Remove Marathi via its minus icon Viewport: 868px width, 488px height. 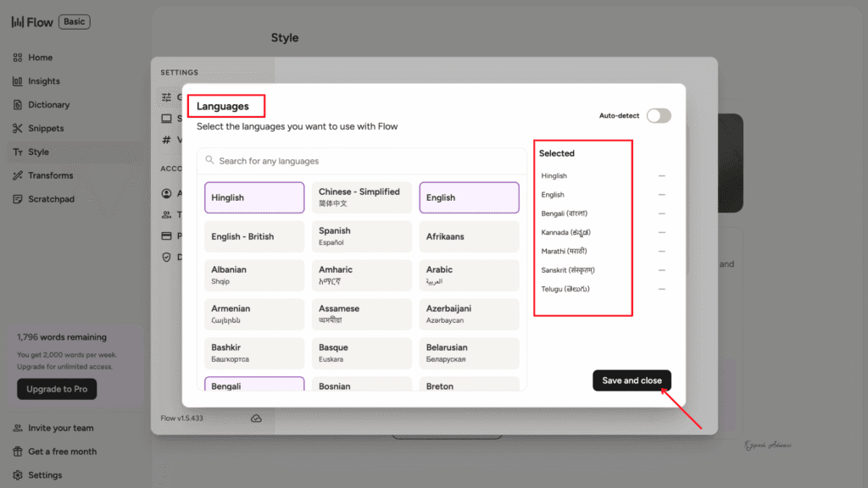pyautogui.click(x=661, y=251)
